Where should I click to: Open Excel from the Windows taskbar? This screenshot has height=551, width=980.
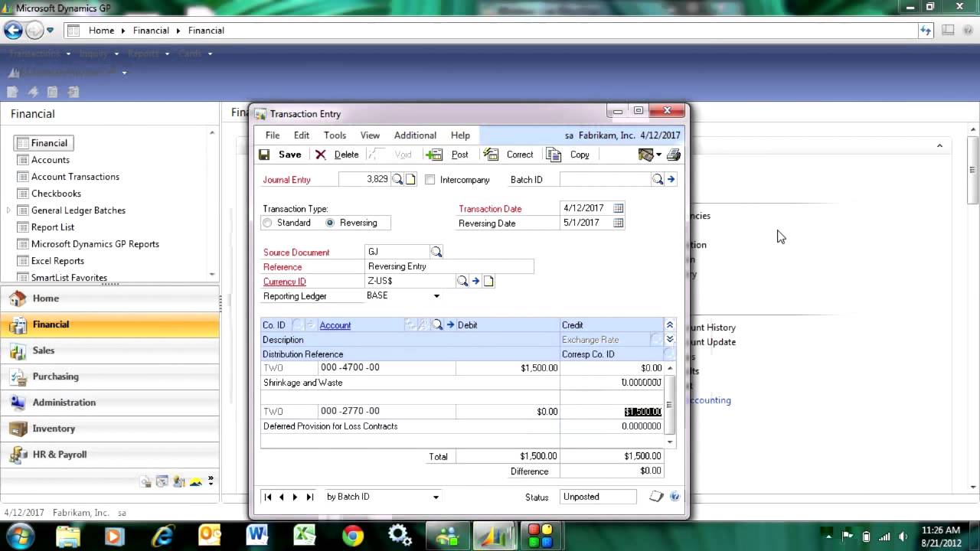click(304, 535)
